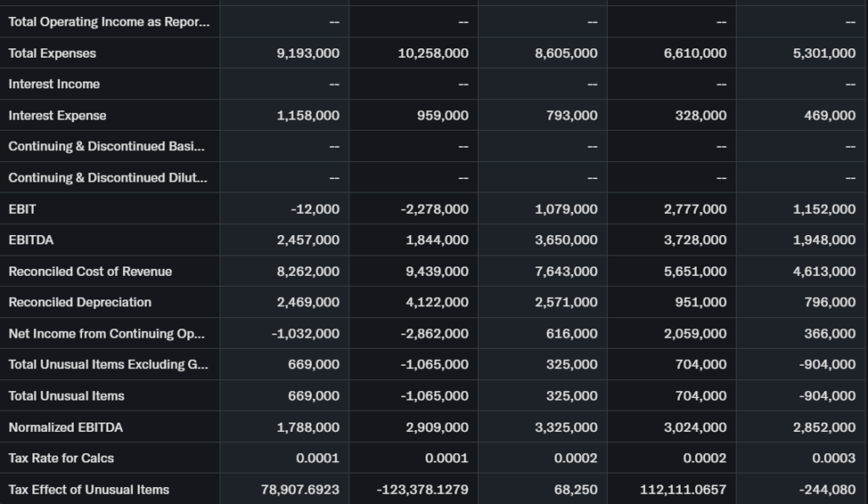Select the EBITDA row label
Image resolution: width=868 pixels, height=504 pixels.
31,240
